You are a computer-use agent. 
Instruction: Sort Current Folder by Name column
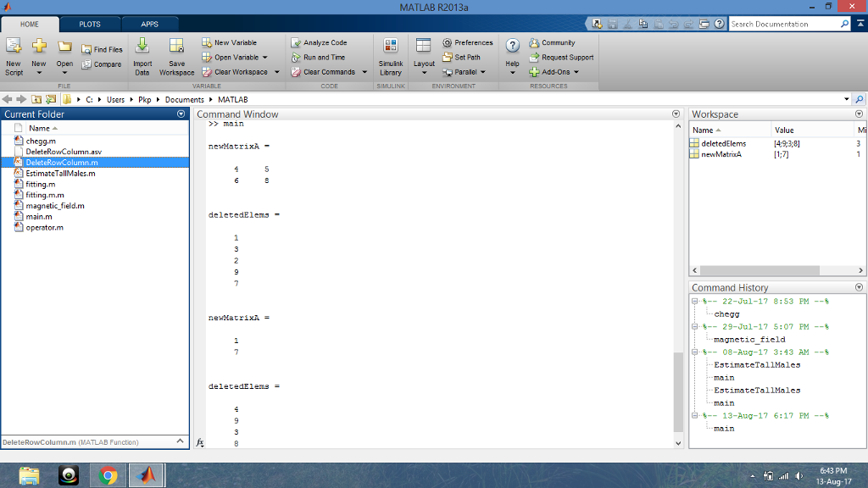click(x=39, y=129)
